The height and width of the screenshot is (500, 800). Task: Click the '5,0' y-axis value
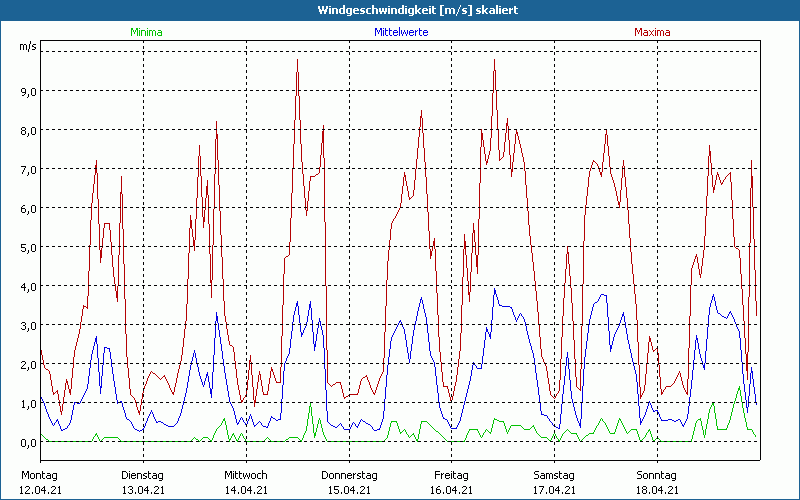pyautogui.click(x=29, y=248)
